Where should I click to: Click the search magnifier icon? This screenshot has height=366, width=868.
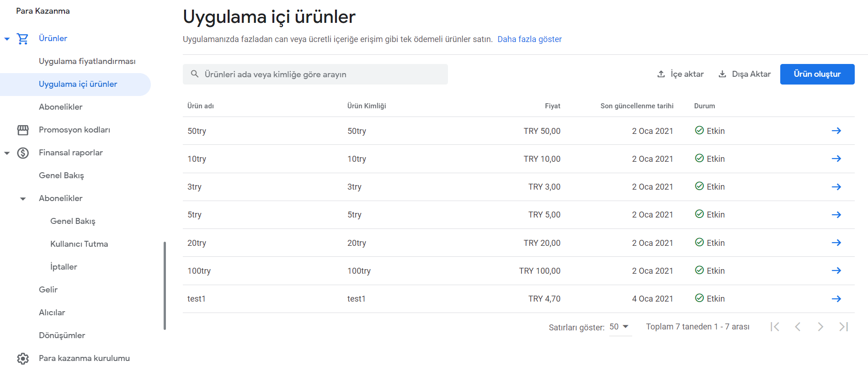[195, 74]
